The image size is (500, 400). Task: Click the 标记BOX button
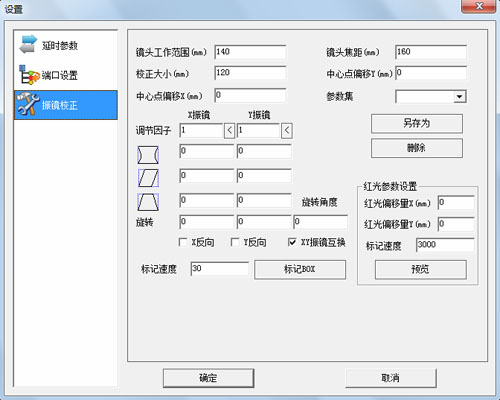[x=300, y=269]
